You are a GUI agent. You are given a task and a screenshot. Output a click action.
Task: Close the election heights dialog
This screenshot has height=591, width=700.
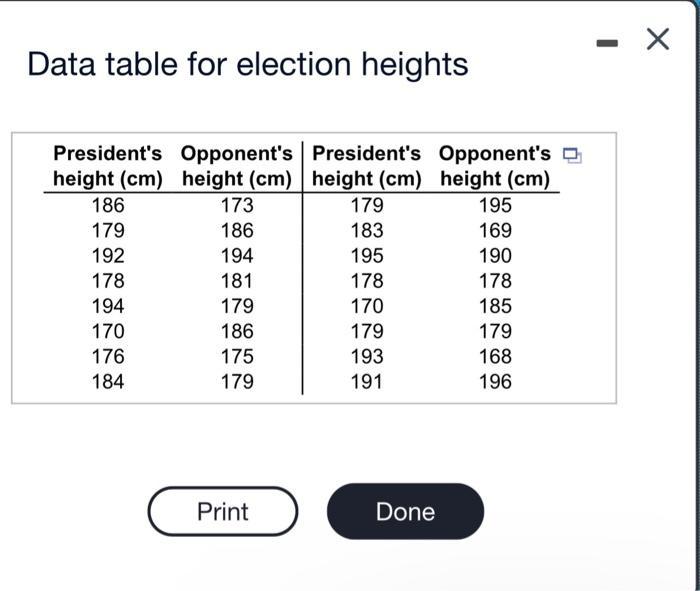658,39
